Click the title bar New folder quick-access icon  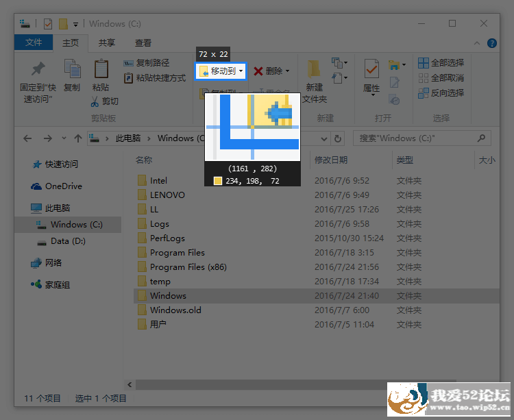[63, 24]
